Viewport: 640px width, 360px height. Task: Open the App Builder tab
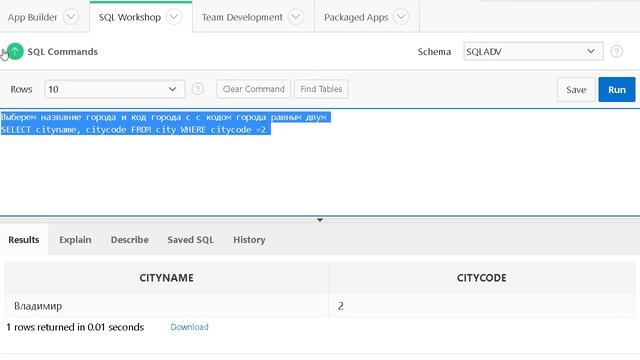[33, 17]
